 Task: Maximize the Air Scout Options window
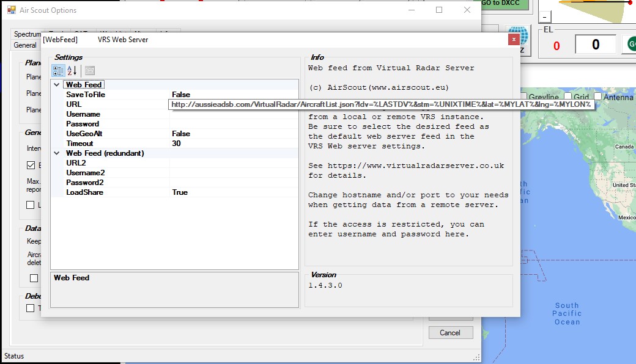[439, 10]
